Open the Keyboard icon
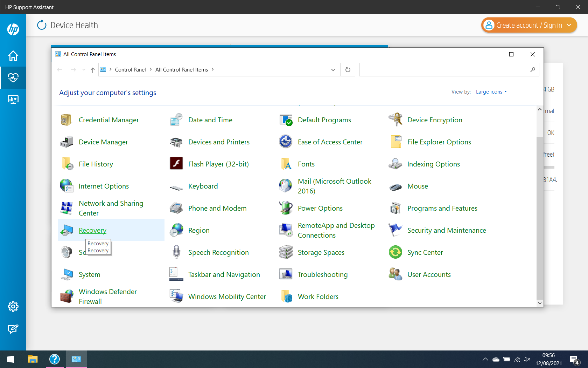Viewport: 588px width, 368px height. [176, 188]
